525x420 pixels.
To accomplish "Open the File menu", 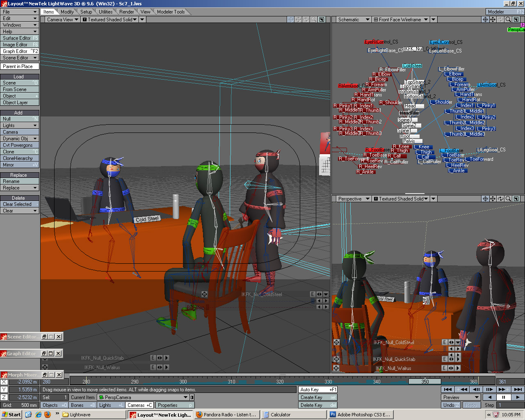I will point(20,12).
